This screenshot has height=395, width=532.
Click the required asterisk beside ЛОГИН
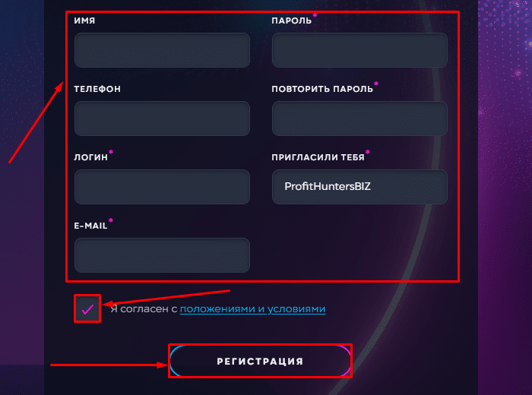pos(111,152)
